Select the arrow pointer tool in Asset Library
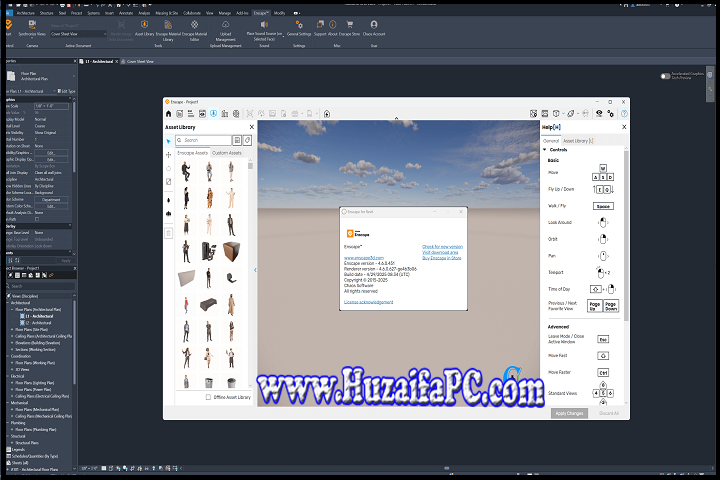 coord(168,141)
